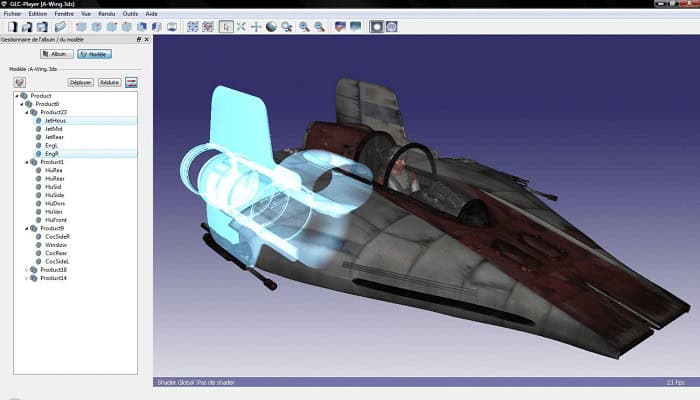700x400 pixels.
Task: Click the Déployer button
Action: [80, 83]
